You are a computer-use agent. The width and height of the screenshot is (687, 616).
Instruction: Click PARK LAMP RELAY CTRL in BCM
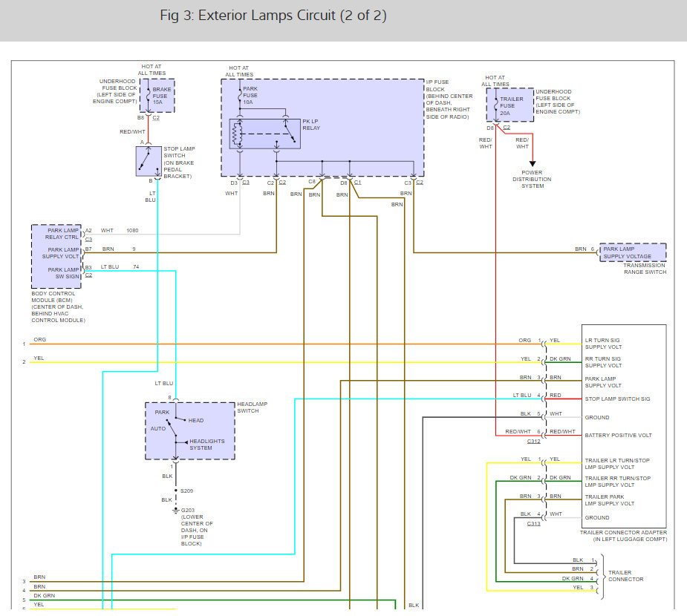[x=62, y=234]
